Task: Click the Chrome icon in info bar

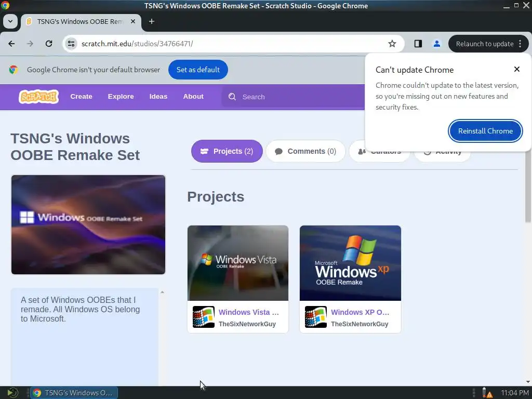Action: 14,70
